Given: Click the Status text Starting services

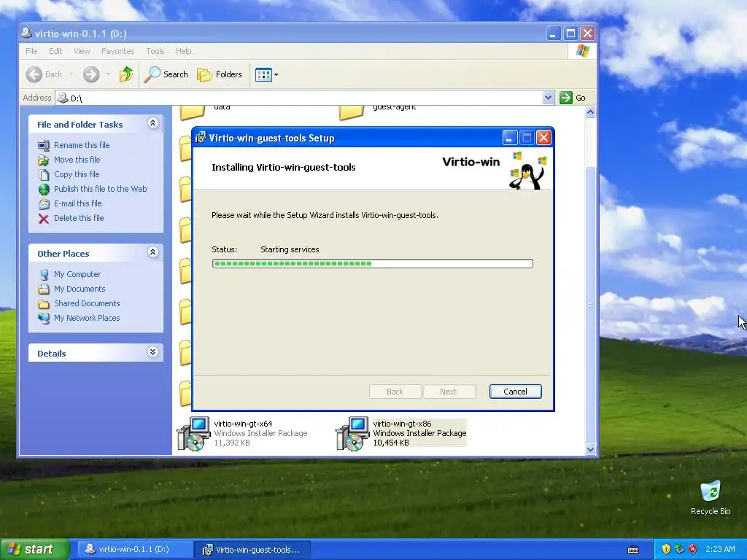Looking at the screenshot, I should click(290, 249).
